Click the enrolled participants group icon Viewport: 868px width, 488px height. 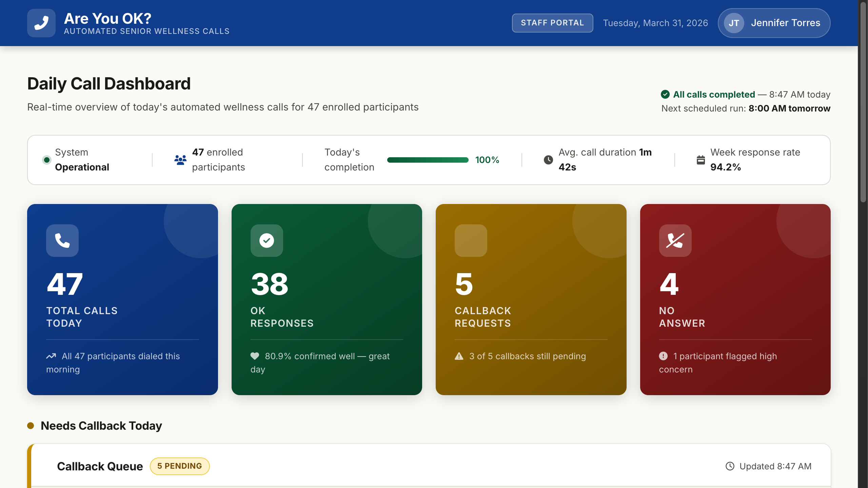[x=180, y=160]
